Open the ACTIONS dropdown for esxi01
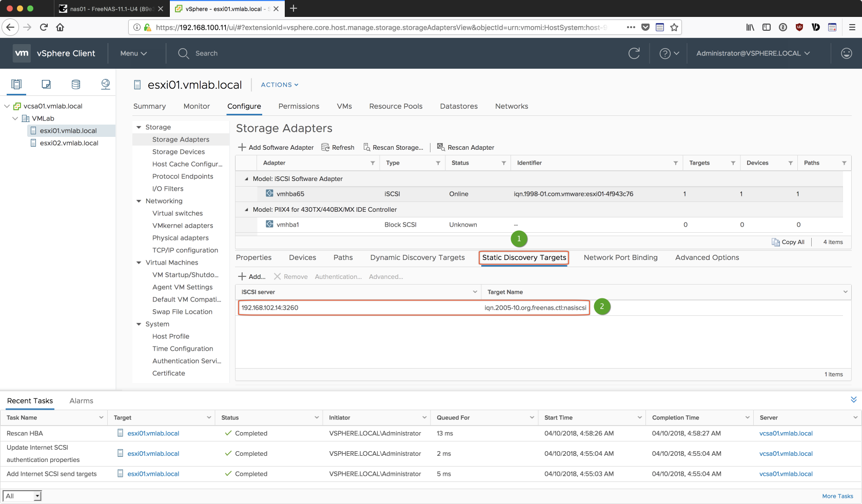The height and width of the screenshot is (504, 862). (x=280, y=85)
